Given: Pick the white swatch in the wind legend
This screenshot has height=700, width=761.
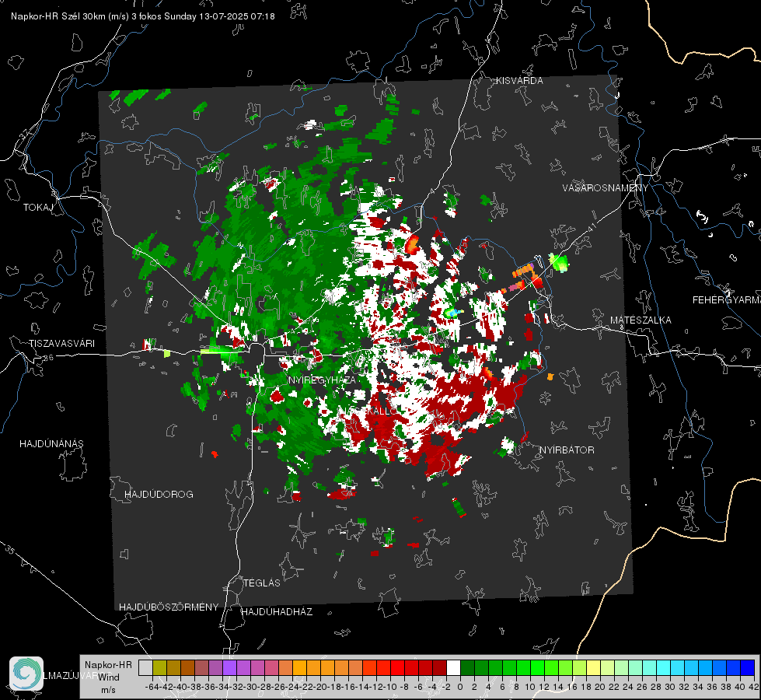Looking at the screenshot, I should pyautogui.click(x=453, y=667).
